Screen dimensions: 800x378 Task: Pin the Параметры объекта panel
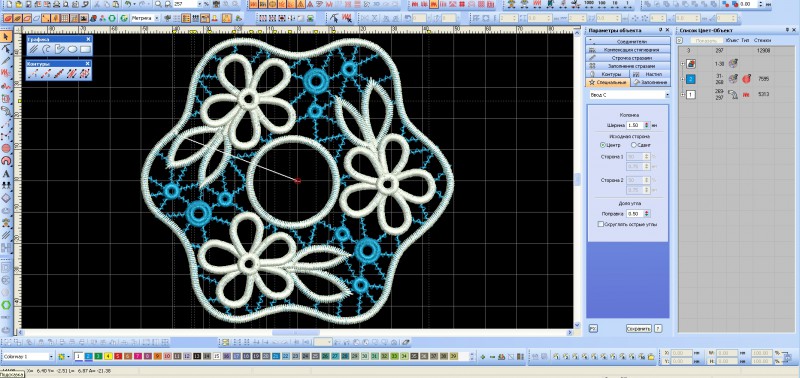coord(660,30)
